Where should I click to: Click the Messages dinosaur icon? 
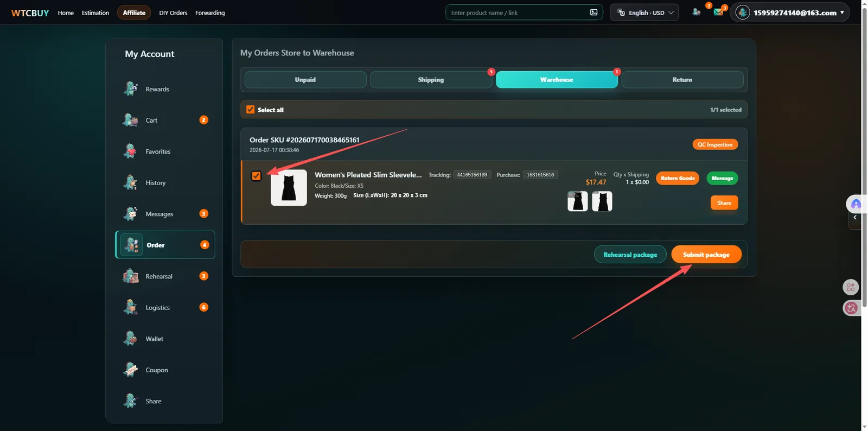coord(130,213)
